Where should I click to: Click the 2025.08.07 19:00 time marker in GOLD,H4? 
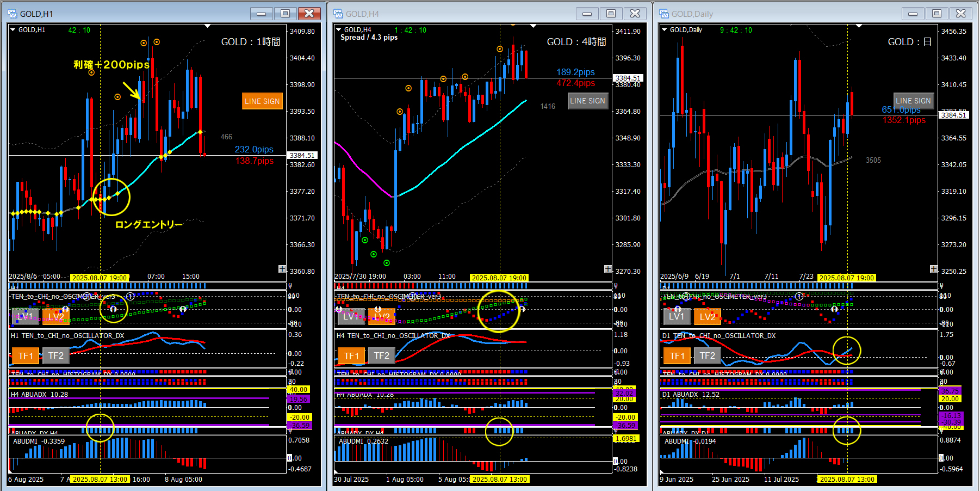coord(499,278)
